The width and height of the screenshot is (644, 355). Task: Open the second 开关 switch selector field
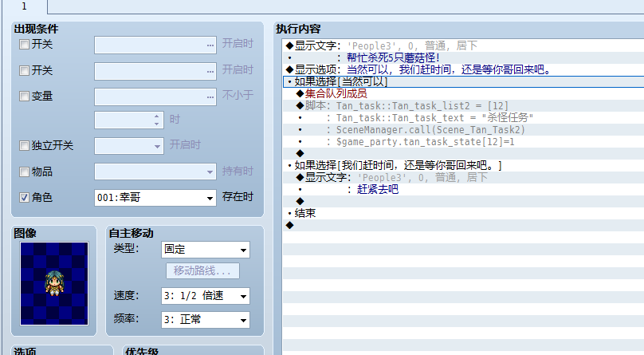click(x=155, y=72)
